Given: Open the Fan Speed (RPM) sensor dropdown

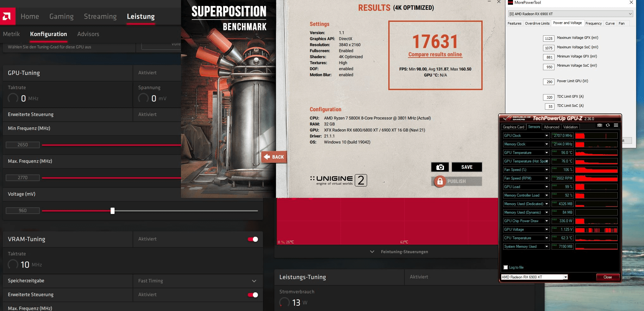Looking at the screenshot, I should click(x=547, y=178).
